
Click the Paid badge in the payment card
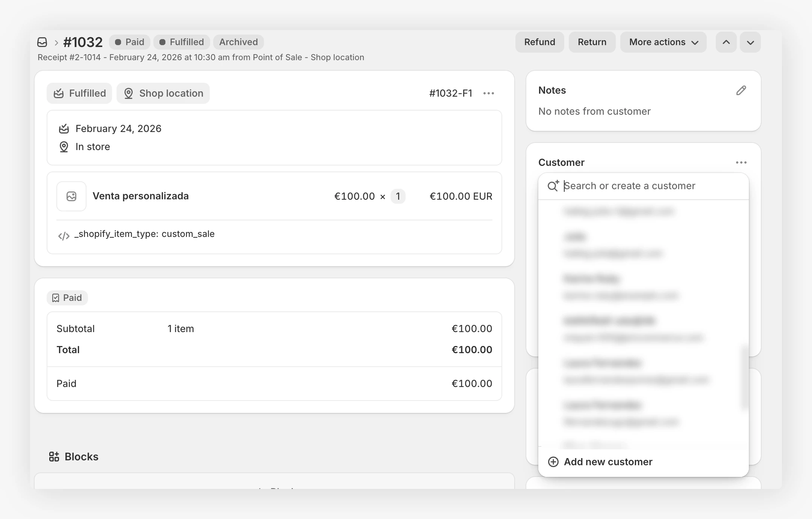coord(67,298)
